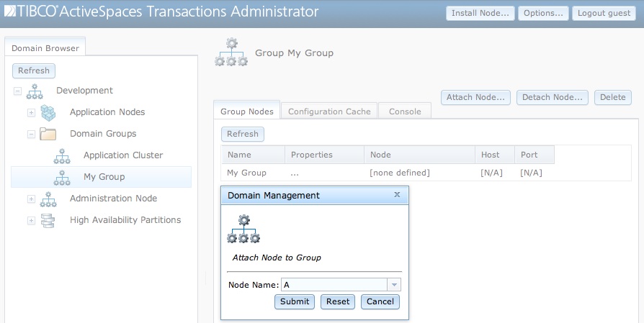Viewport: 644px width, 323px height.
Task: Click the [none defined] node cell
Action: point(400,173)
